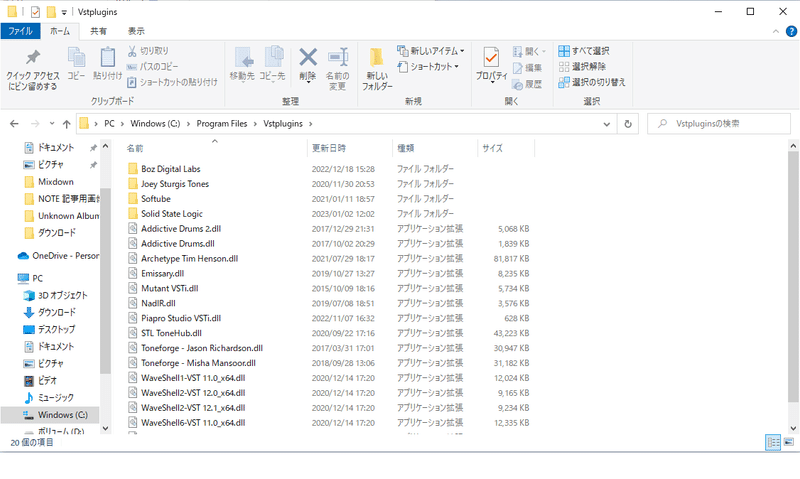
Task: Open the address bar history dropdown
Action: [607, 124]
